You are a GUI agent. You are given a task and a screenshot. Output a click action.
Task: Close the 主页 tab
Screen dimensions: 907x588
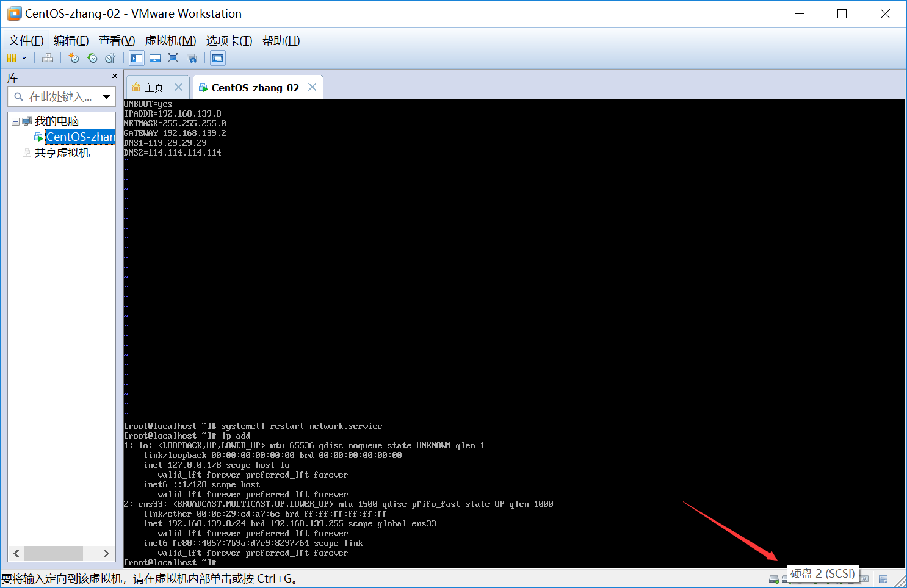coord(178,87)
